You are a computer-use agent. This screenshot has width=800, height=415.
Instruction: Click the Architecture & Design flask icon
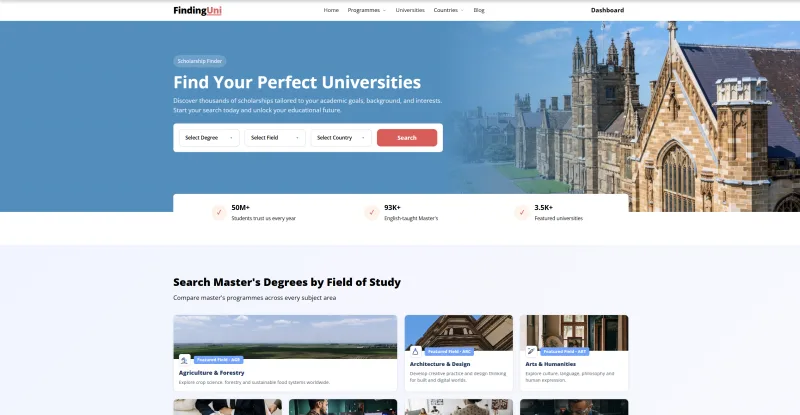coord(415,351)
